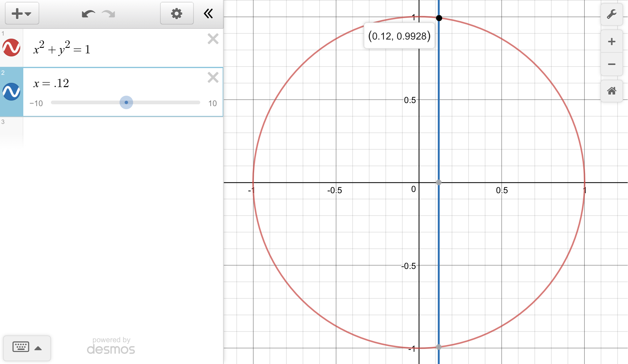Toggle visibility of blue x=.12 line
Image resolution: width=628 pixels, height=364 pixels.
[x=11, y=92]
